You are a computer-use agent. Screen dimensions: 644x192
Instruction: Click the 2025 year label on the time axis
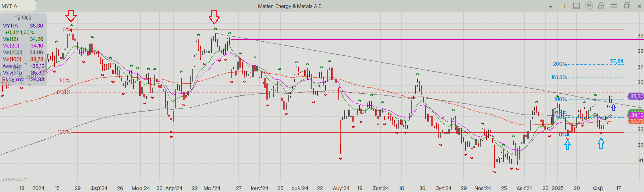[x=558, y=188]
